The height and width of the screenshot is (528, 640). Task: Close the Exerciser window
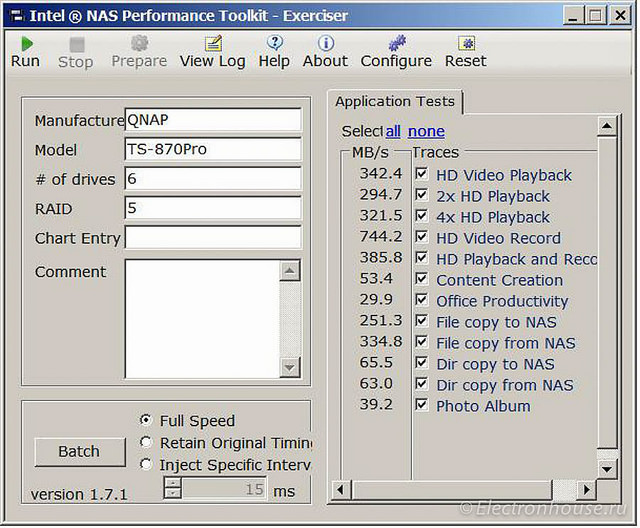point(620,16)
